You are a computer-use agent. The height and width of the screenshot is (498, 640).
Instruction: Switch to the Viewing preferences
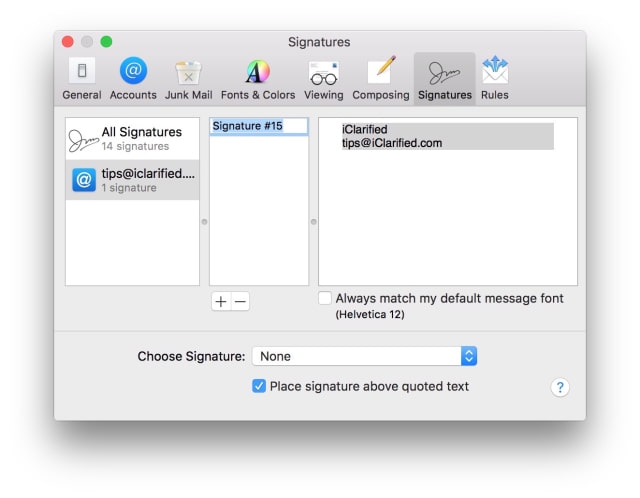coord(324,79)
